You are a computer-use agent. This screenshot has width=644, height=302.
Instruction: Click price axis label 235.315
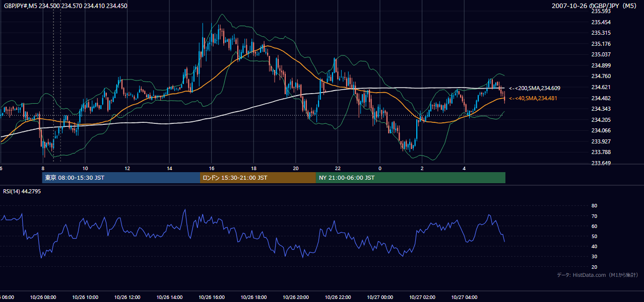tap(601, 33)
